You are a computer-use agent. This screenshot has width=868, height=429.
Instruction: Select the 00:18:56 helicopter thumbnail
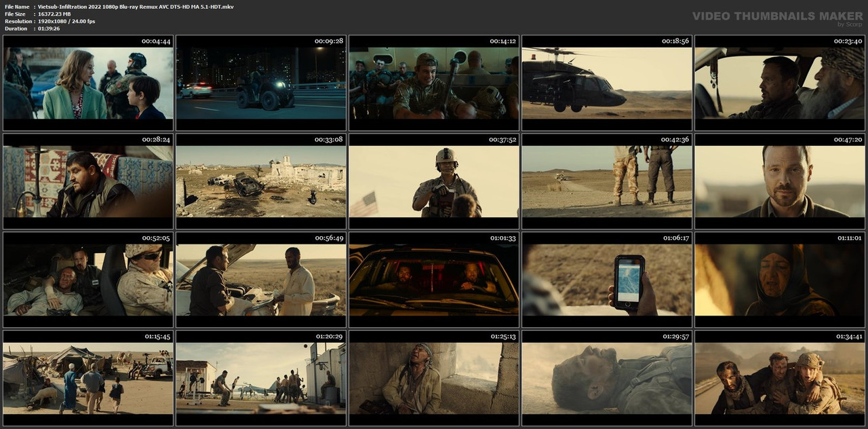607,83
